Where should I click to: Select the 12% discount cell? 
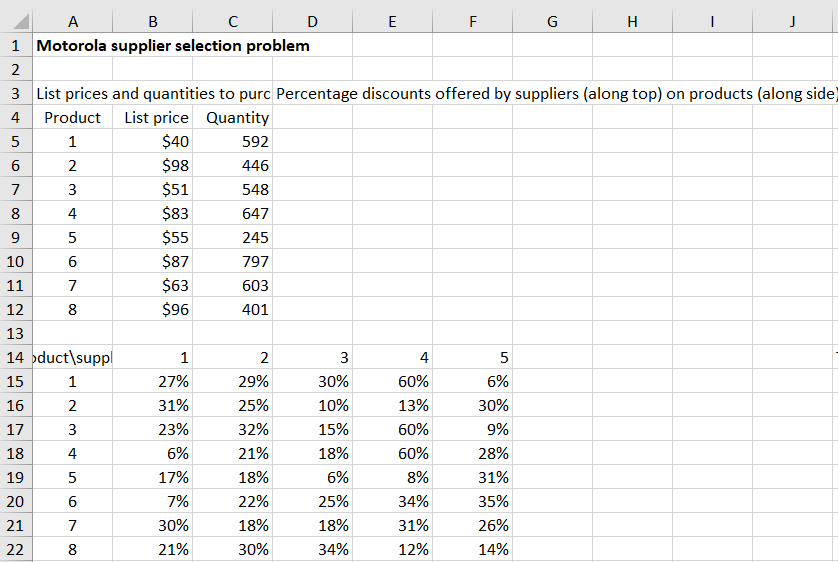[392, 549]
